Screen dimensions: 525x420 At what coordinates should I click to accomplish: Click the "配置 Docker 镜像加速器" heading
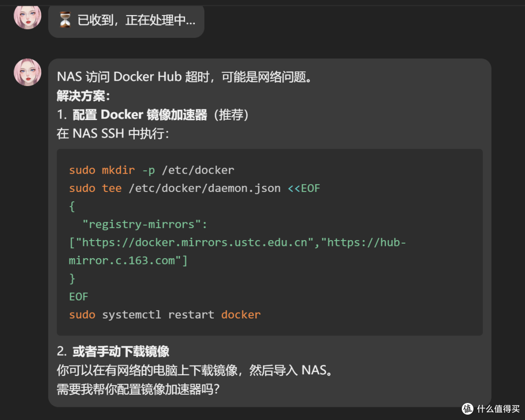click(x=140, y=115)
